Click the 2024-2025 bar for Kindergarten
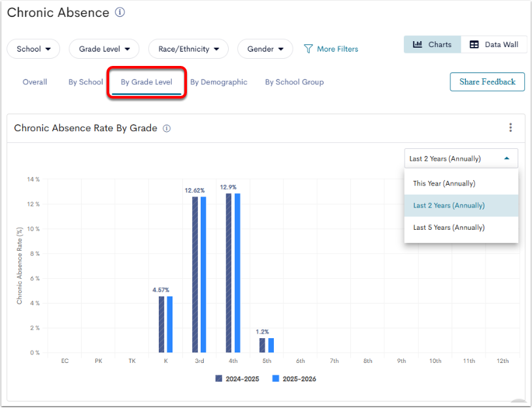Screen dimensions: 532x408 161,324
